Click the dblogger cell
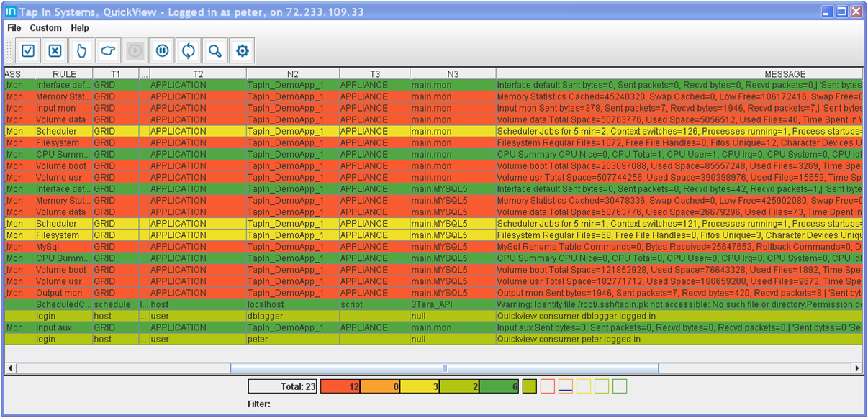The height and width of the screenshot is (418, 868). click(293, 316)
